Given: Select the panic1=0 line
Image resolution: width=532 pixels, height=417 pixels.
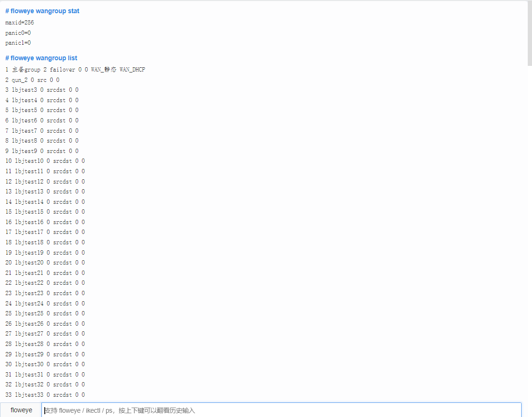Looking at the screenshot, I should [18, 43].
